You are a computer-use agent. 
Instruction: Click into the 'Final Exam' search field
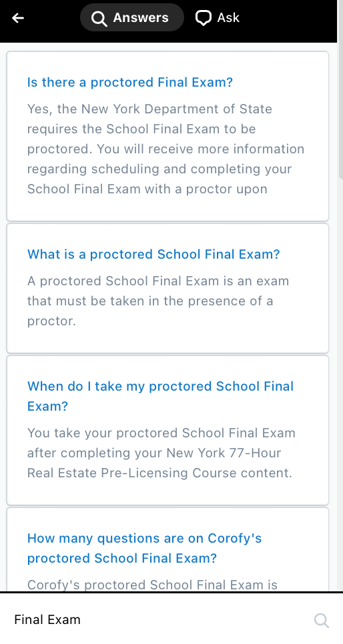tap(160, 619)
